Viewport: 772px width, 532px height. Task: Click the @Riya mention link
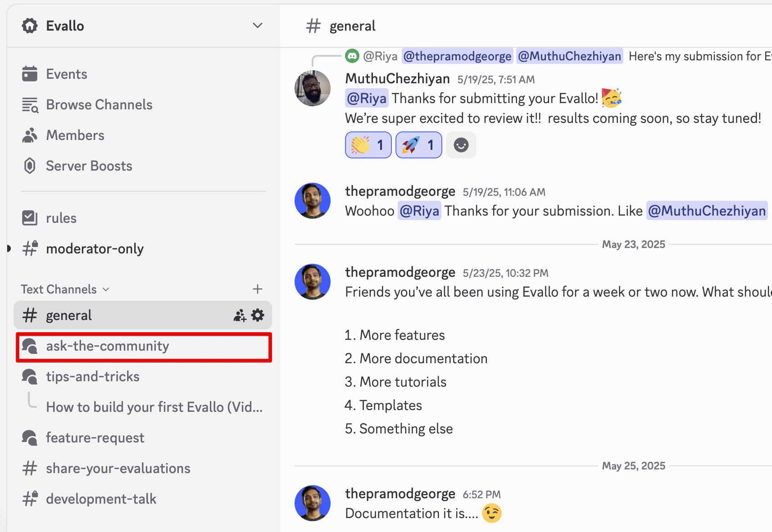coord(366,98)
